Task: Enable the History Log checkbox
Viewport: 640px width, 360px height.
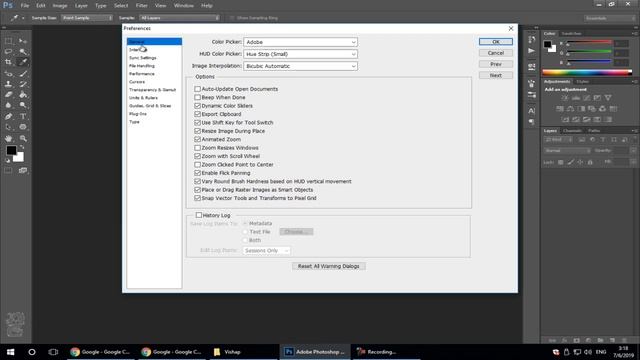Action: [199, 215]
